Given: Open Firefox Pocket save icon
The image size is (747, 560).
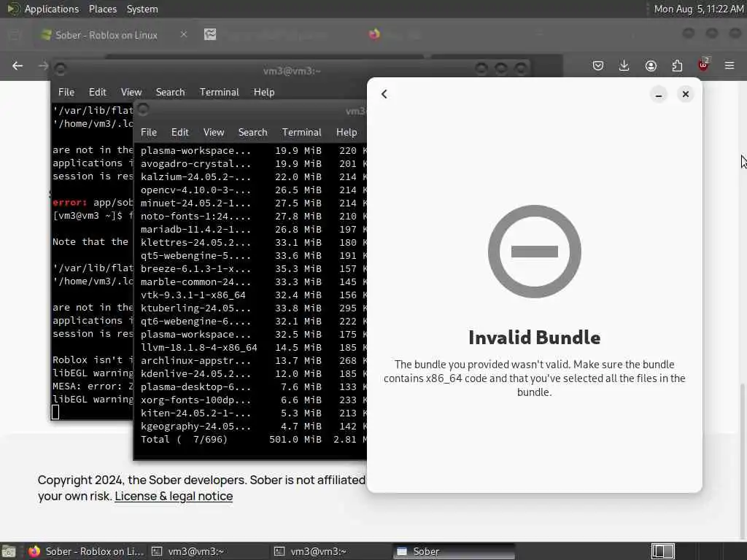Looking at the screenshot, I should coord(598,66).
